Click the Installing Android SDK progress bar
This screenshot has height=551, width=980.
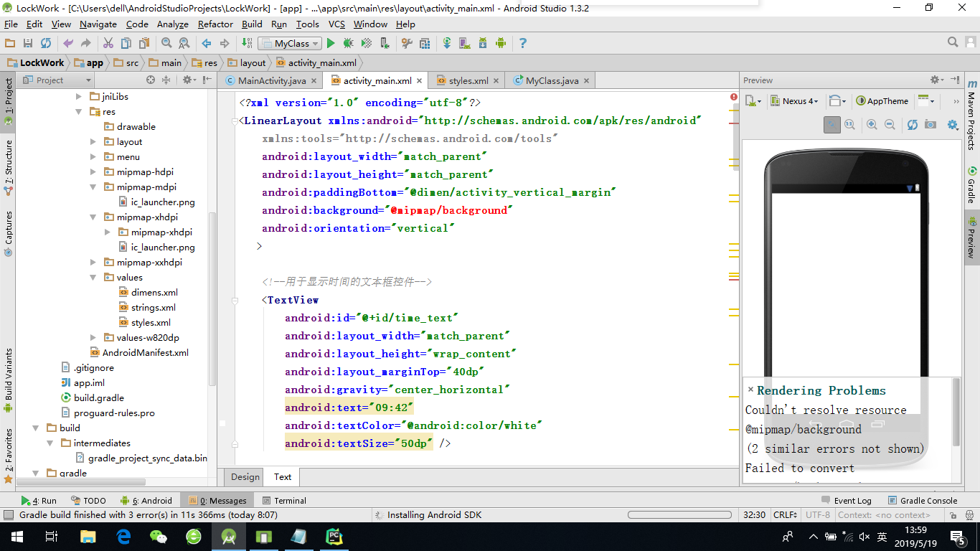(678, 515)
